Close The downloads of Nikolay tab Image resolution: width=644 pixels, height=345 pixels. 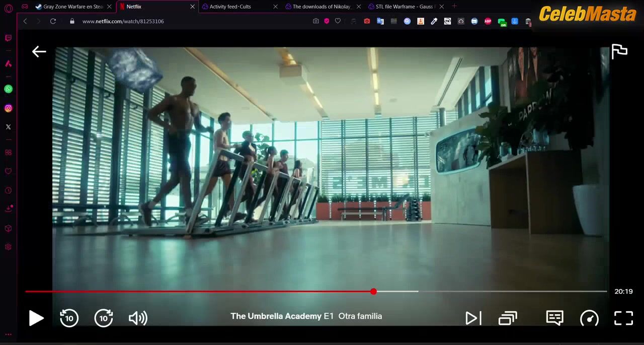pyautogui.click(x=359, y=7)
